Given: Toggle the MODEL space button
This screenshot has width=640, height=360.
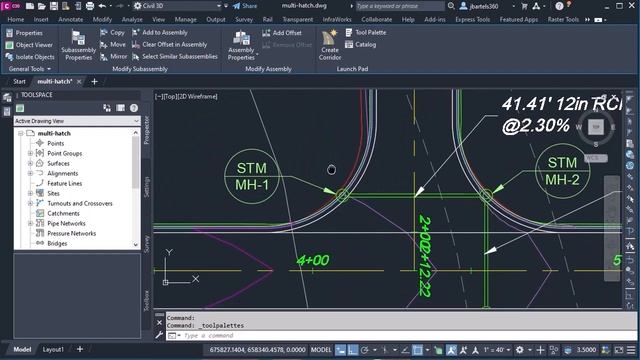Looking at the screenshot, I should pyautogui.click(x=321, y=350).
